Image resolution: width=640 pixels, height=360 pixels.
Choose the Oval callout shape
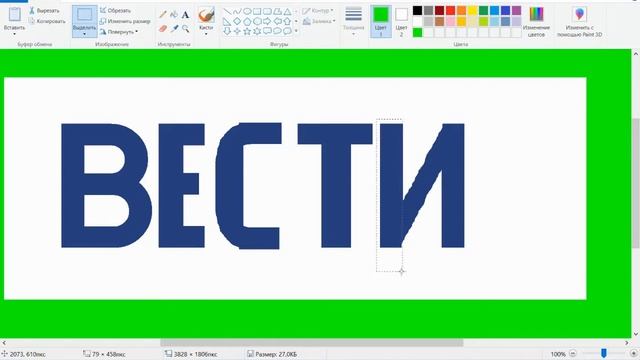tap(277, 31)
